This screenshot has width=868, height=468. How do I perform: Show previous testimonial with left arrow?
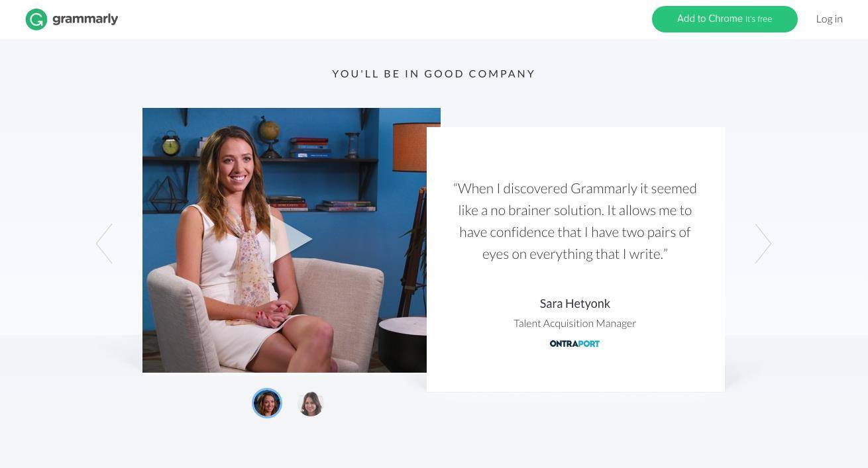(104, 243)
